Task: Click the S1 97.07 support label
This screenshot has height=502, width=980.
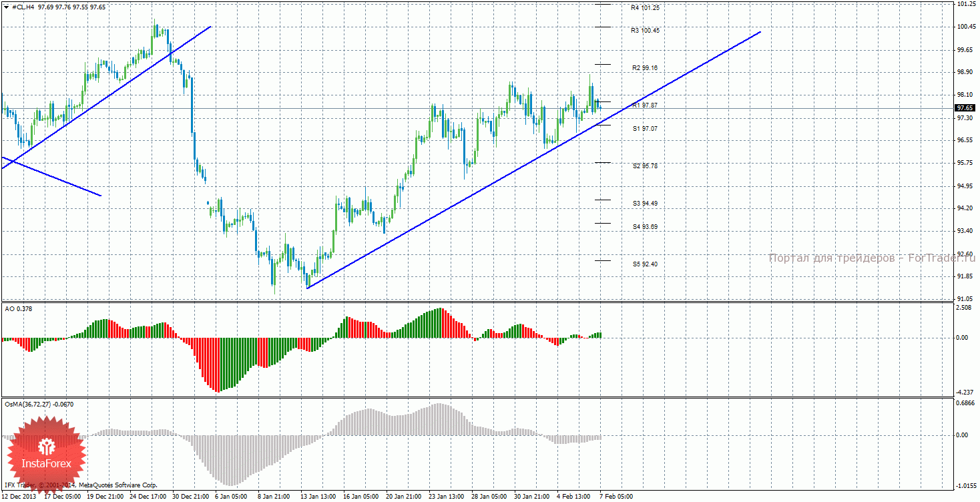Action: click(646, 128)
